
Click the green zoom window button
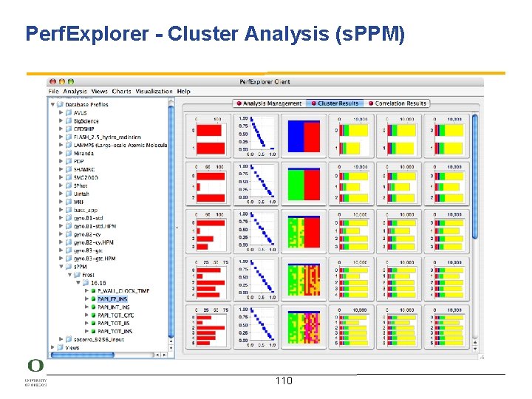[71, 82]
